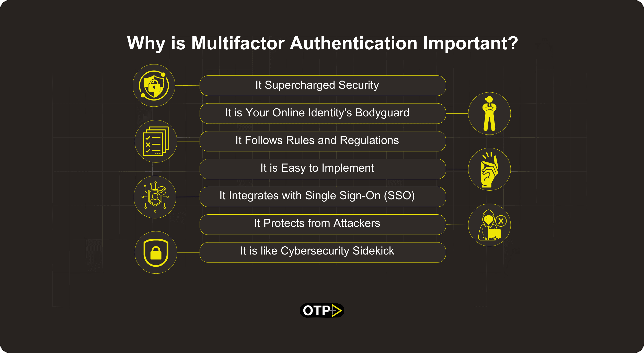644x353 pixels.
Task: Click the infographic background dark panel
Action: pyautogui.click(x=322, y=176)
